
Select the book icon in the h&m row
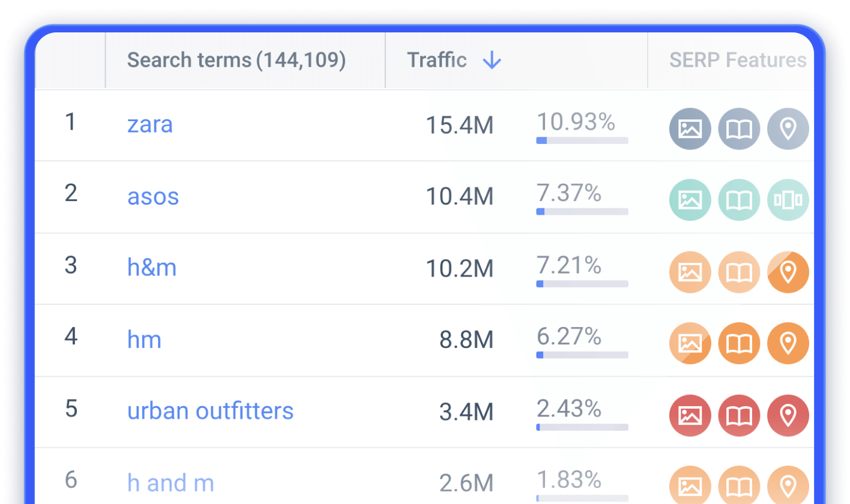738,272
